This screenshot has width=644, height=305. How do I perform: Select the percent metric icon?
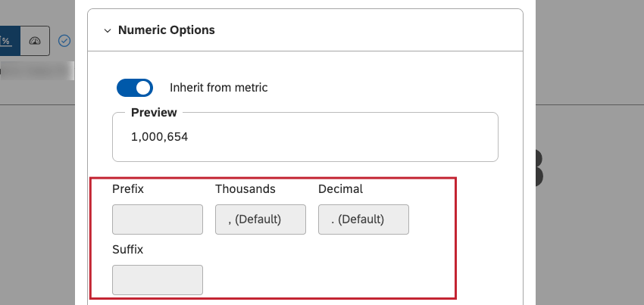coord(7,41)
